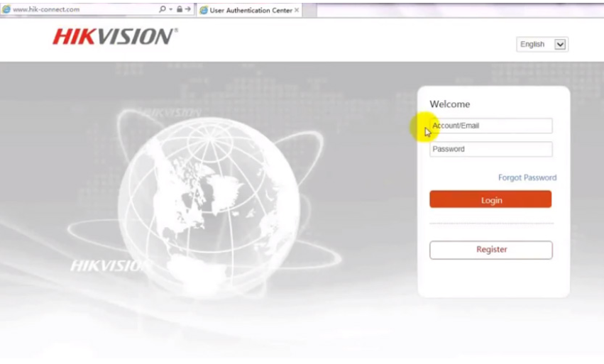Screen dimensions: 604x364
Task: Expand the address bar search dropdown arrow
Action: (171, 10)
